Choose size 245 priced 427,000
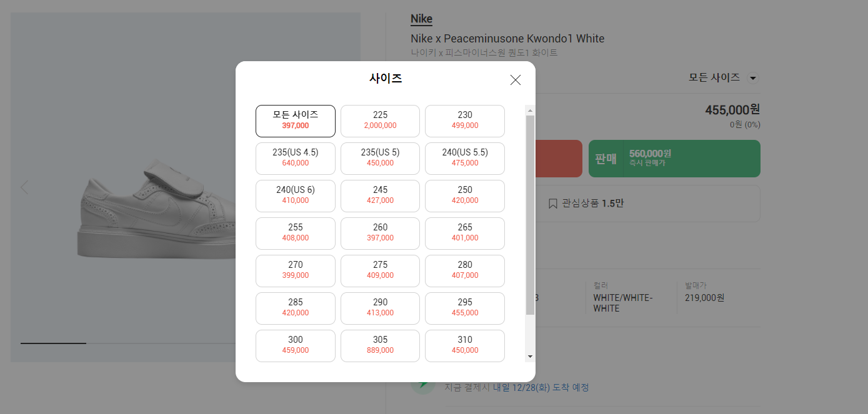Image resolution: width=868 pixels, height=414 pixels. pos(380,196)
